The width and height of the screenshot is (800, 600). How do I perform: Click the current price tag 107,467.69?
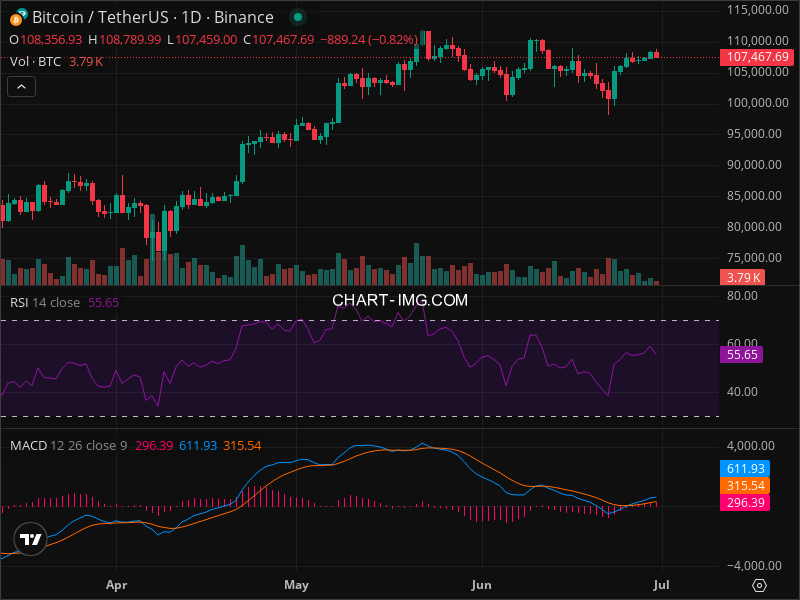tap(757, 57)
